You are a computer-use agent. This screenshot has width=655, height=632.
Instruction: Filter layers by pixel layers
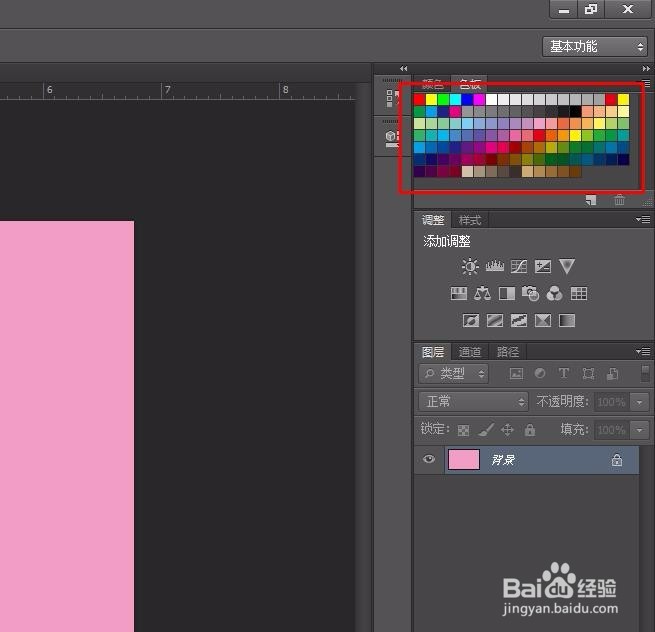pos(516,373)
